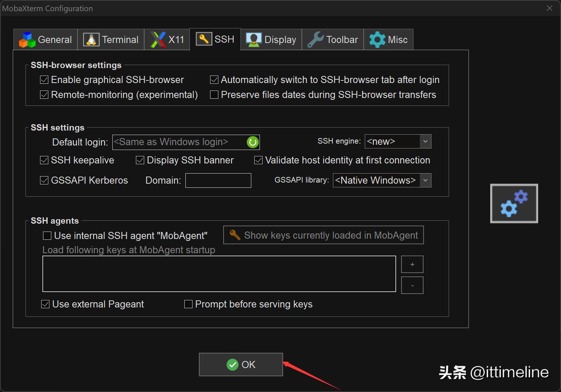Go to the Display tab
The width and height of the screenshot is (561, 392).
point(271,40)
